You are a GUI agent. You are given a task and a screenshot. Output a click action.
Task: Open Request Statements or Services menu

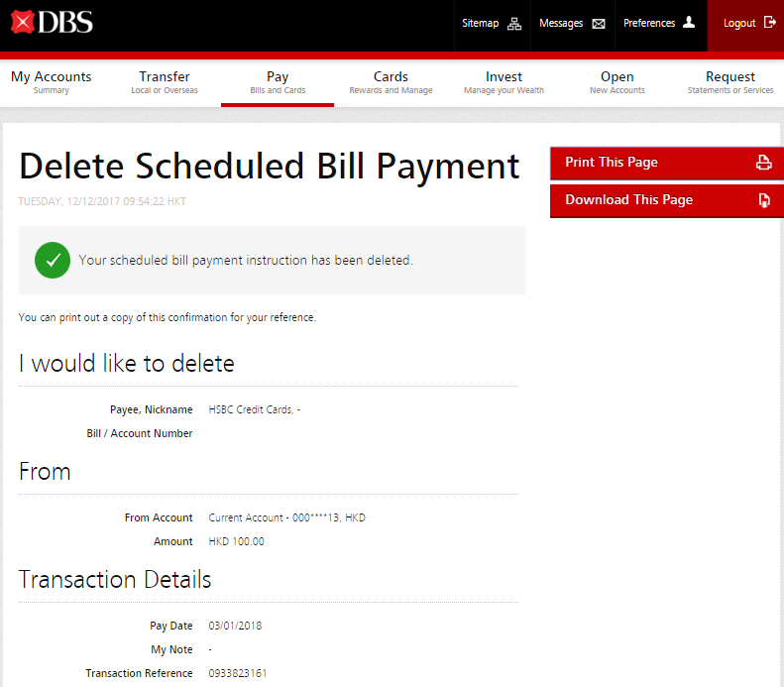729,82
